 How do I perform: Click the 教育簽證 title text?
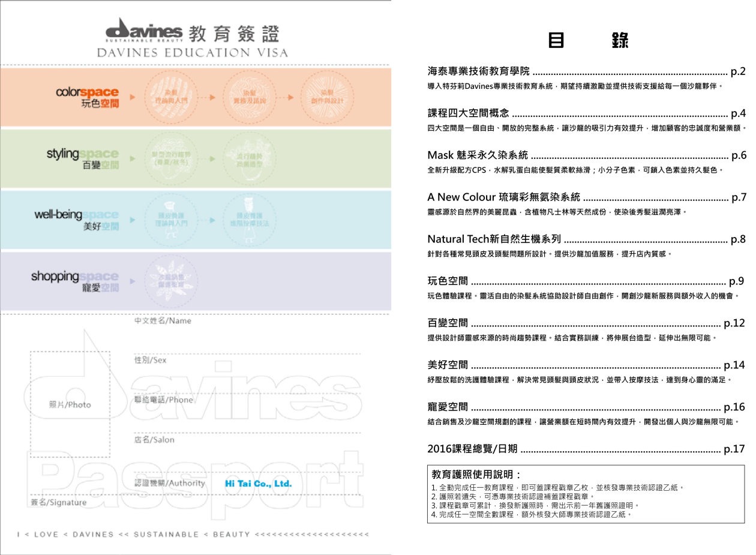233,33
